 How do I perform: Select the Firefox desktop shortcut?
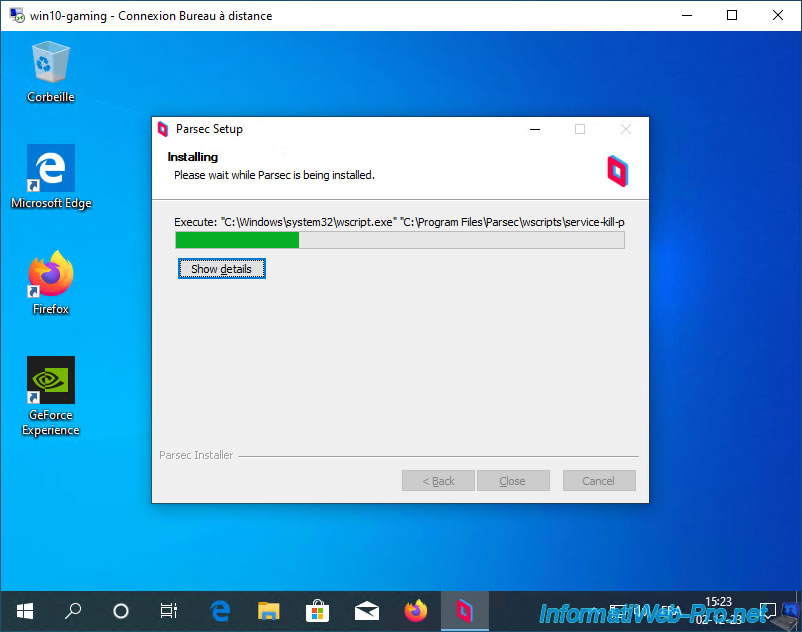51,282
